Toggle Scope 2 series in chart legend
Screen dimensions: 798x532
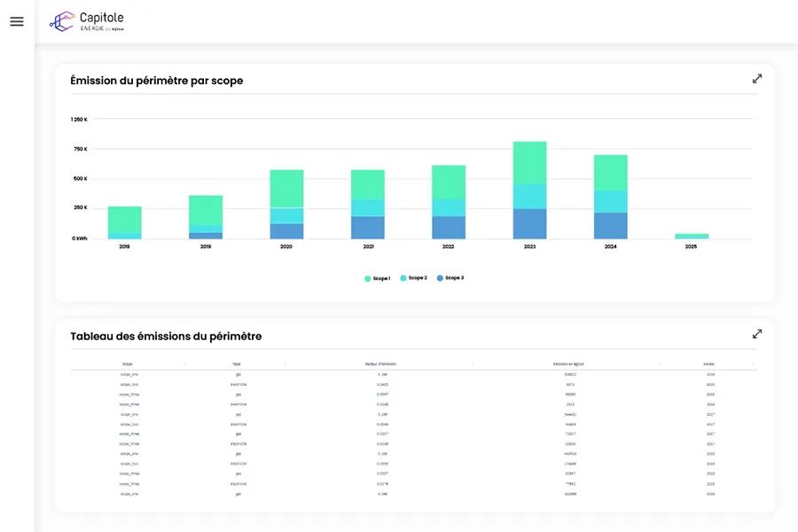(413, 278)
